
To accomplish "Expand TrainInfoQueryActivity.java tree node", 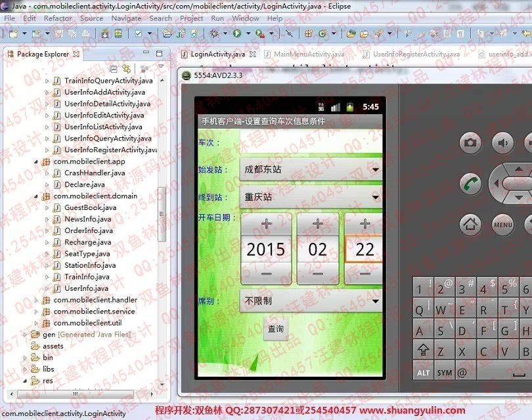I will click(x=47, y=81).
